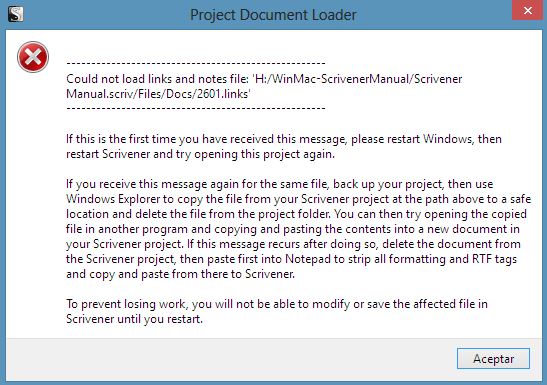The image size is (547, 385).
Task: Click the lower dashed separator line
Action: pyautogui.click(x=196, y=108)
